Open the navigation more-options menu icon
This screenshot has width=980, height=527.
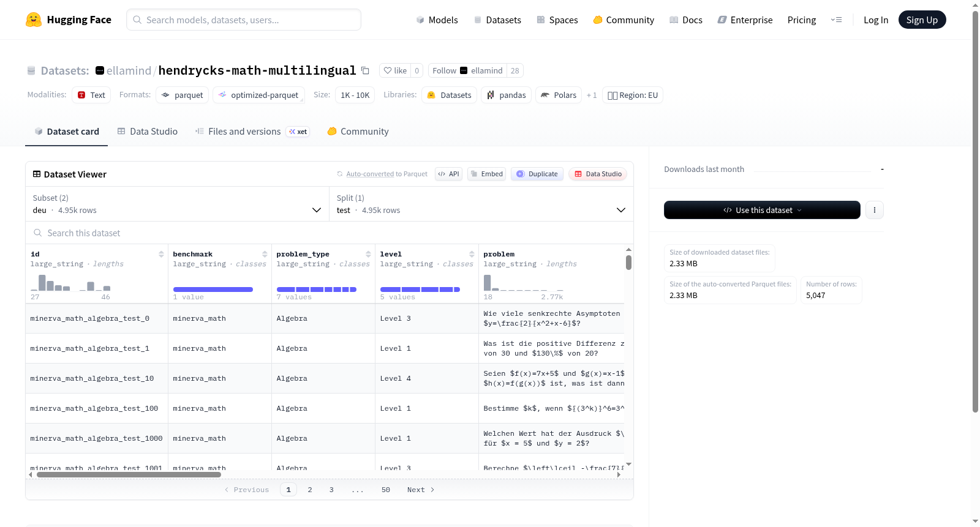click(836, 20)
